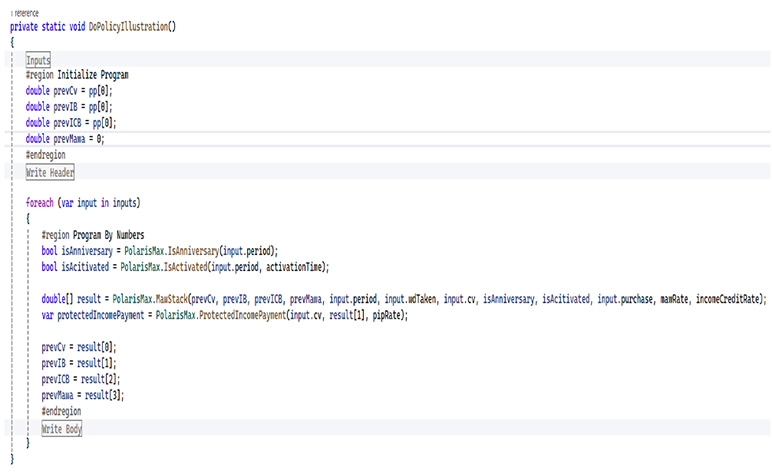Expand the collapsed Write Header region

tap(50, 172)
